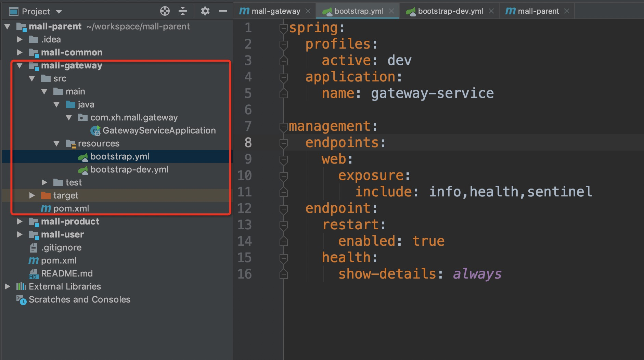Click the Collapse All icon in Project toolbar
The width and height of the screenshot is (644, 360).
(x=183, y=11)
